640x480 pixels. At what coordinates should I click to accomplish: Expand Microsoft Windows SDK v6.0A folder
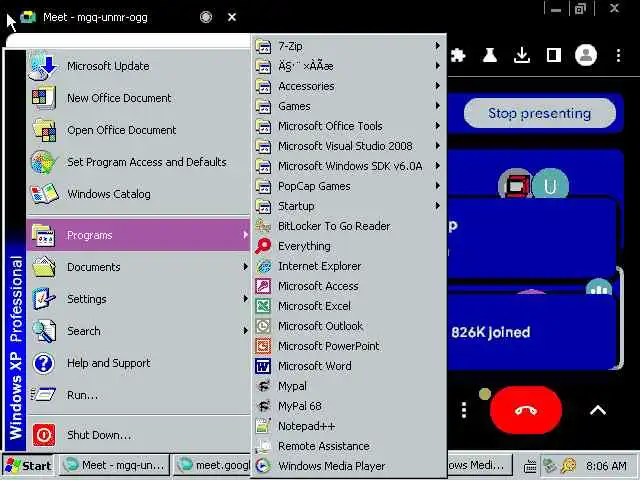click(x=349, y=166)
